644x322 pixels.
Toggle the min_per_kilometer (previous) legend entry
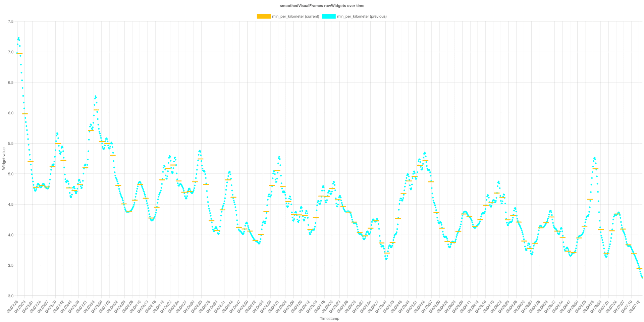pyautogui.click(x=361, y=16)
